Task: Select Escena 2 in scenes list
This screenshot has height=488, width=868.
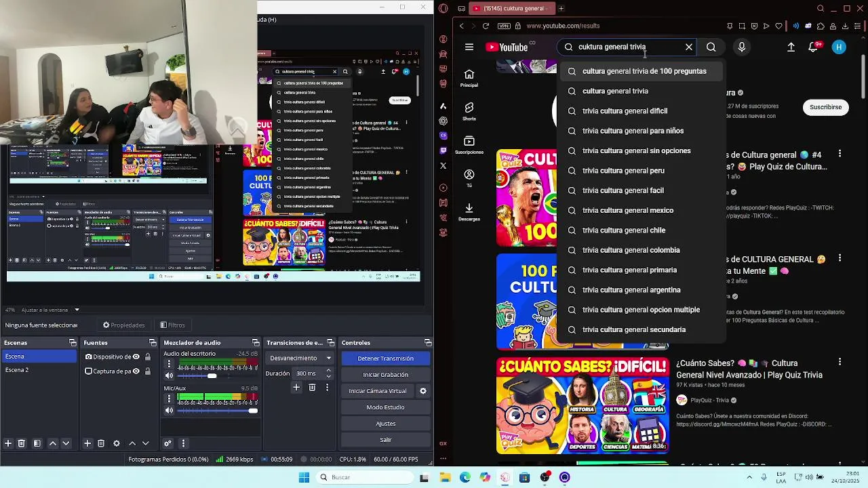Action: [x=39, y=370]
